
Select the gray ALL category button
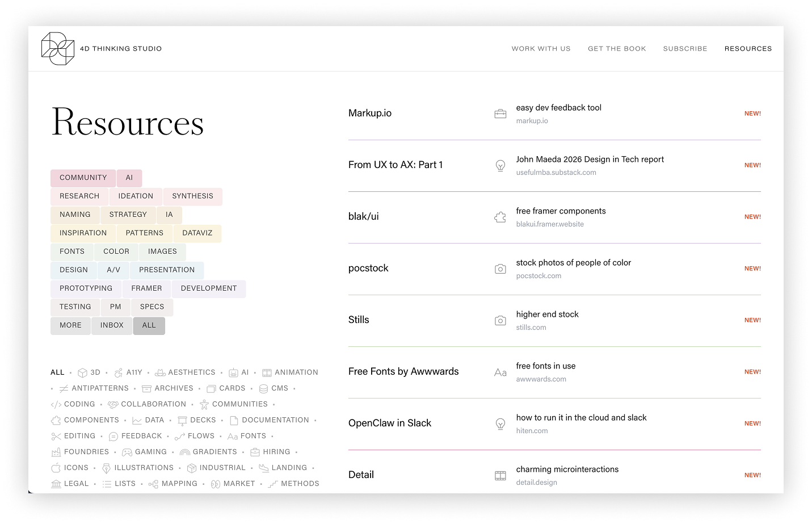coord(149,325)
